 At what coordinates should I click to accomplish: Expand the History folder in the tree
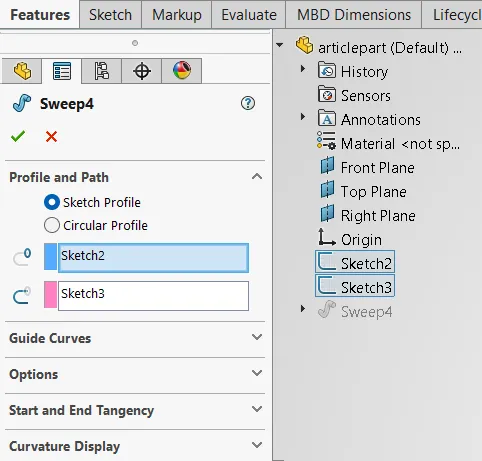pos(303,69)
